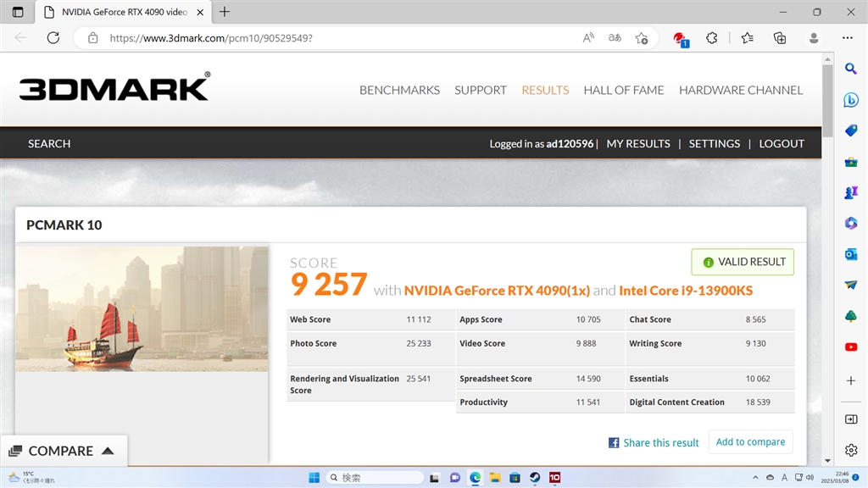Open the weather widget
Screen dimensions: 868x488
(x=32, y=478)
